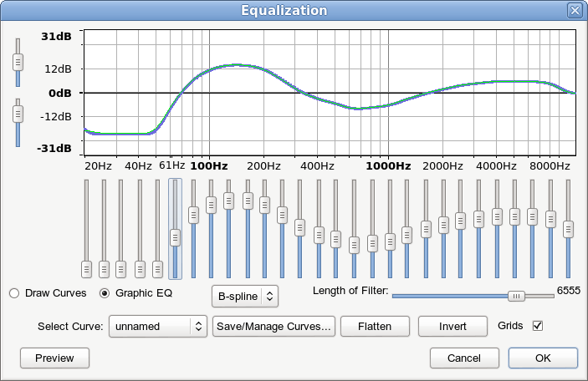Click the -31dB scale label
This screenshot has width=588, height=381.
tap(54, 149)
